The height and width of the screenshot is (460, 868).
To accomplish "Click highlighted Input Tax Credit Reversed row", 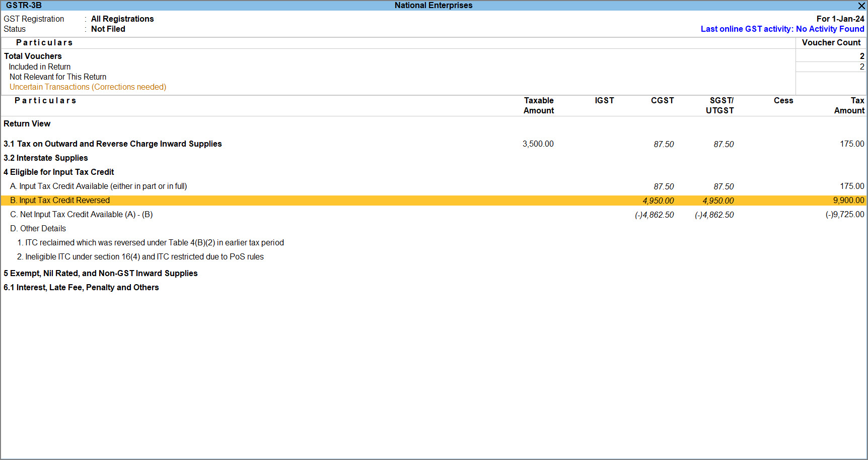I will [x=60, y=200].
